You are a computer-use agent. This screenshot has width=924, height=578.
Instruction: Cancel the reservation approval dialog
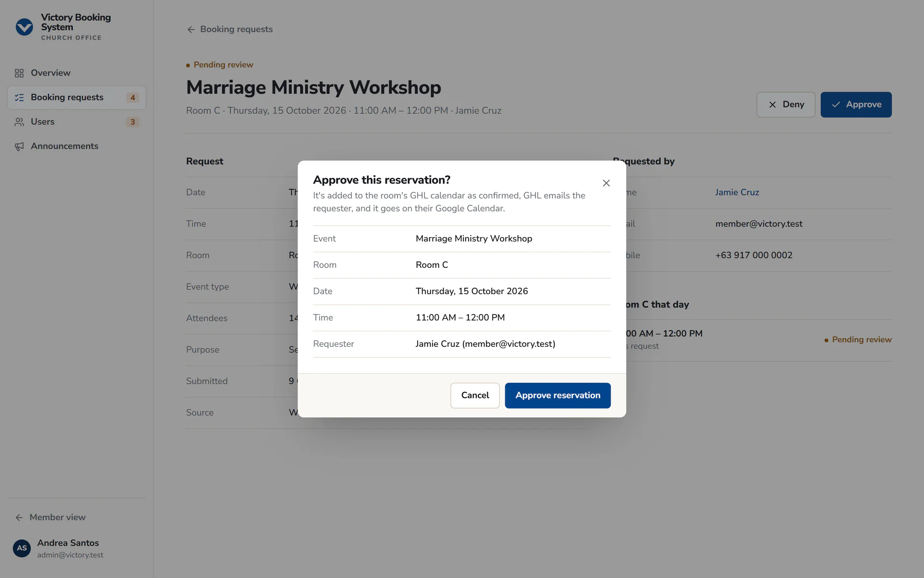click(475, 395)
